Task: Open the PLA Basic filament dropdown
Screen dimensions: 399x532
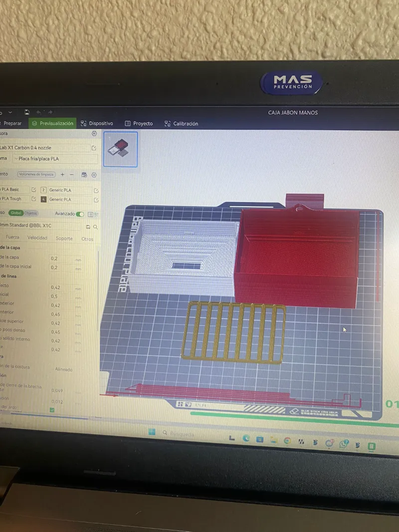Action: (14, 190)
